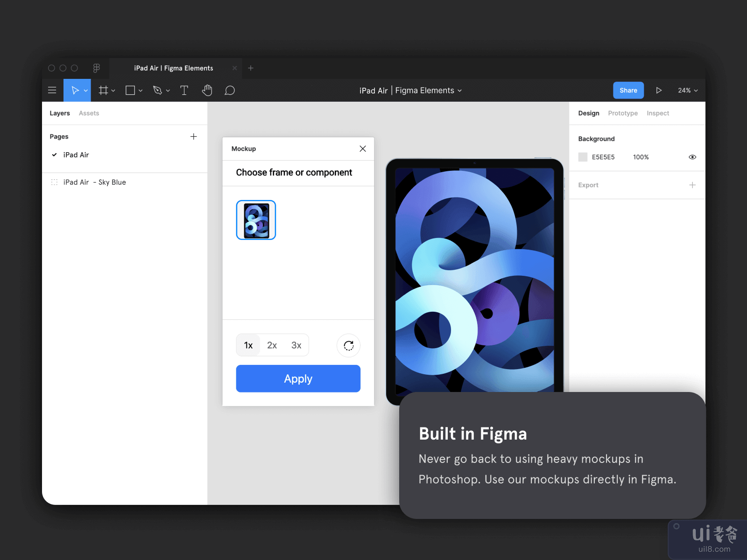Image resolution: width=747 pixels, height=560 pixels.
Task: Click the Share button
Action: click(628, 91)
